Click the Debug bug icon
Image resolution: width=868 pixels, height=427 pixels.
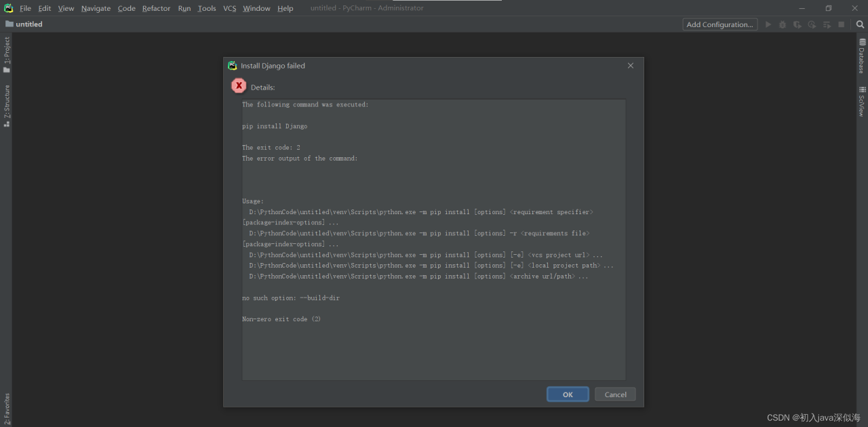783,24
